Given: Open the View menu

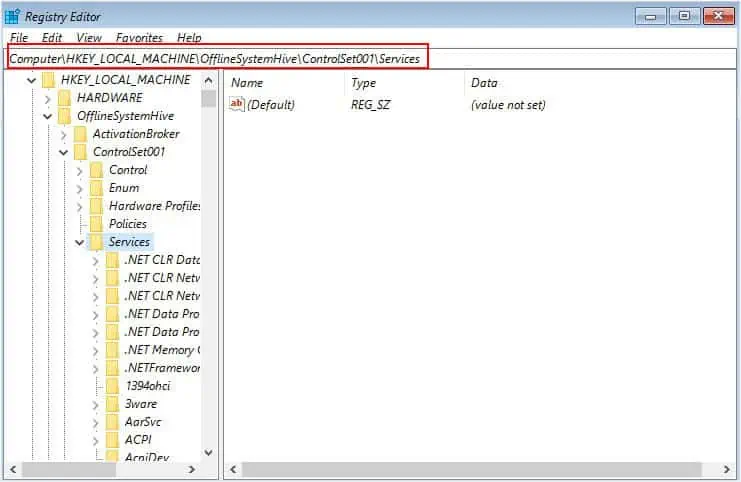Looking at the screenshot, I should (89, 37).
